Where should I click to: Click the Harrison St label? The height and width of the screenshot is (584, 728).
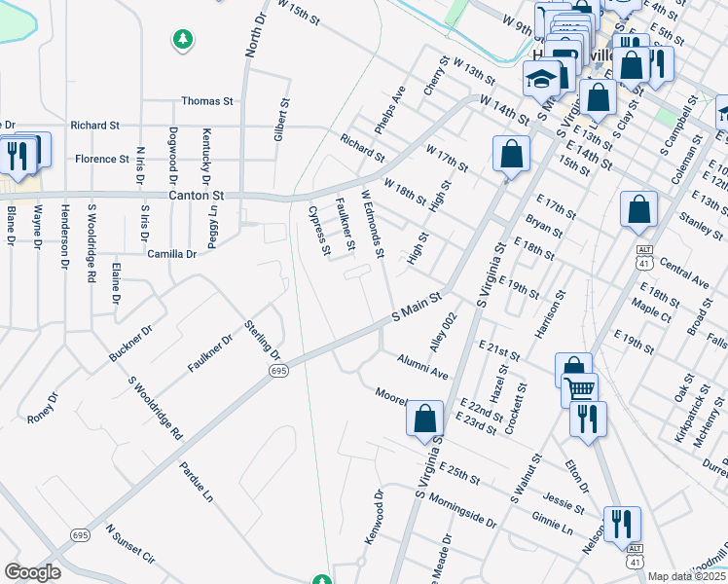pyautogui.click(x=550, y=314)
